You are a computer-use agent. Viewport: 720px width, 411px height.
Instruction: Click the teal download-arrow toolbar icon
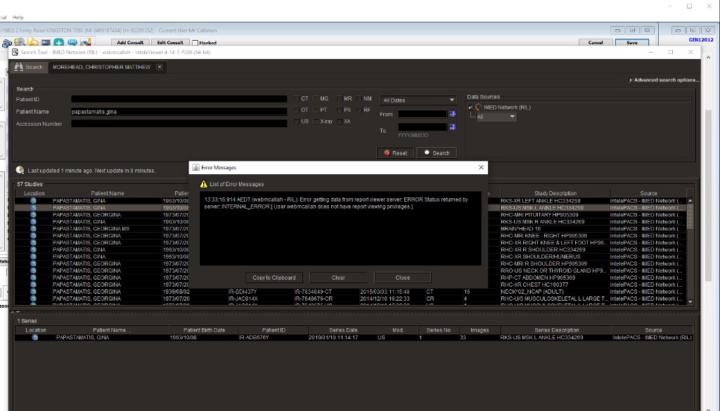coord(59,42)
